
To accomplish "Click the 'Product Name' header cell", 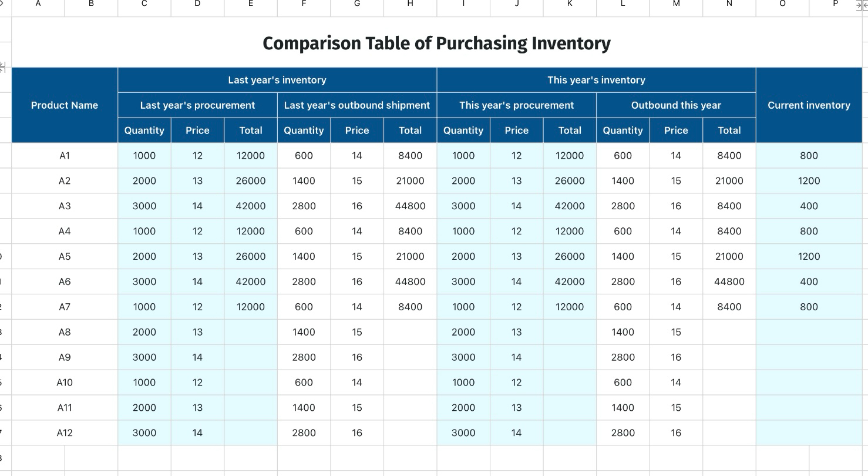I will [65, 105].
